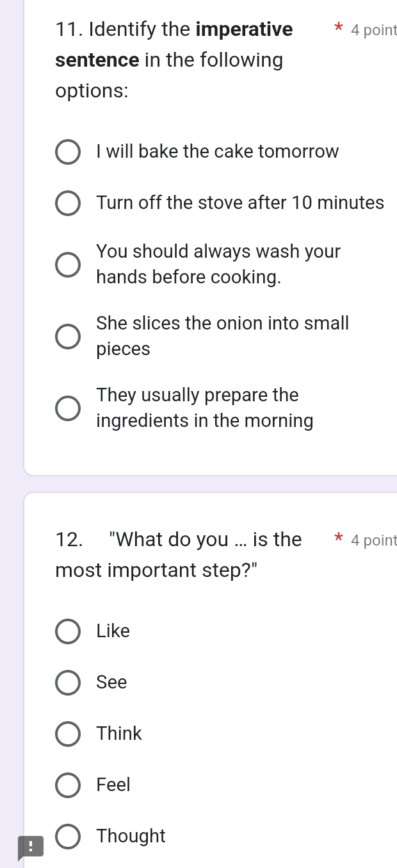Click the "I will bake the cake" label
This screenshot has width=397, height=868.
click(x=218, y=152)
